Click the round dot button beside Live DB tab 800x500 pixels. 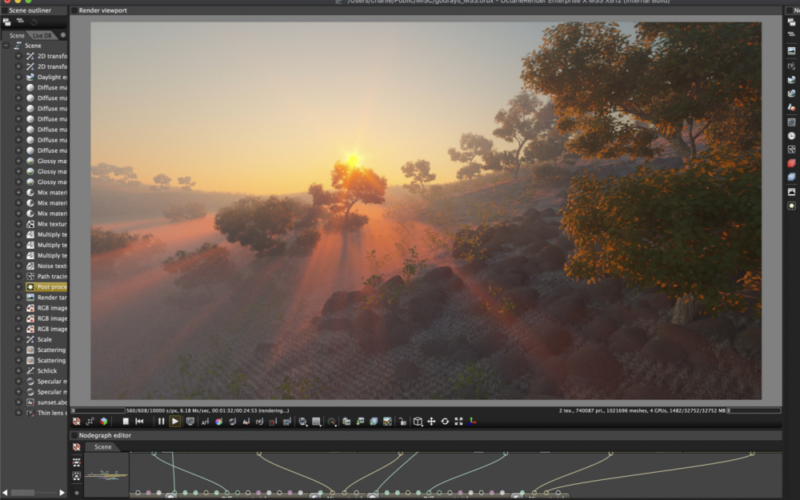[63, 35]
